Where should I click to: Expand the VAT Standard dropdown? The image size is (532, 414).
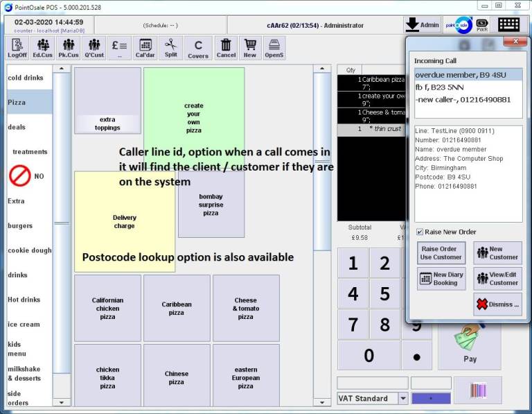(x=403, y=399)
